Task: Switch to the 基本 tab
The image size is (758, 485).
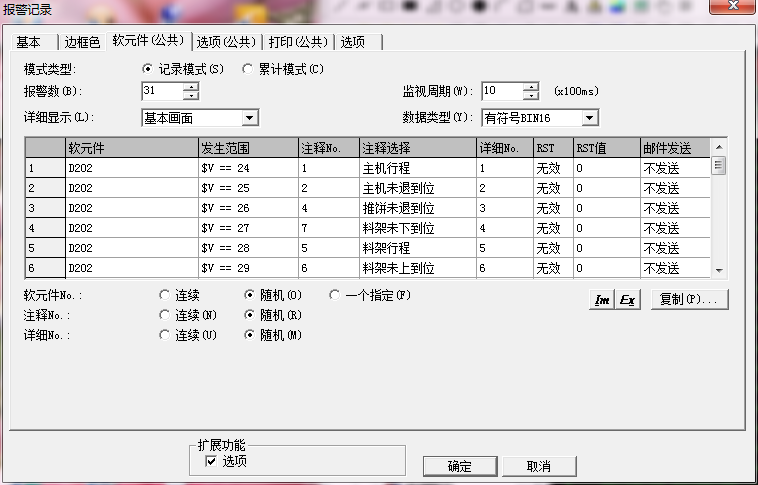Action: tap(29, 42)
